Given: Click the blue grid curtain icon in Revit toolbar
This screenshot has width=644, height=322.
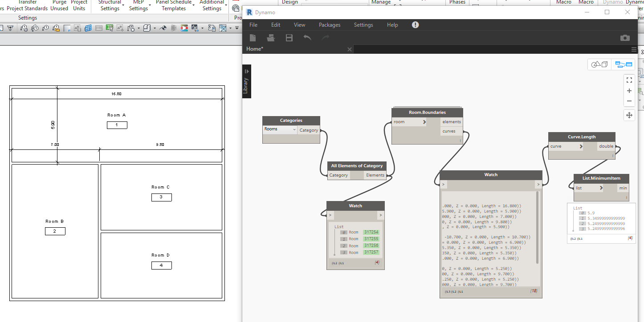Looking at the screenshot, I should (88, 28).
